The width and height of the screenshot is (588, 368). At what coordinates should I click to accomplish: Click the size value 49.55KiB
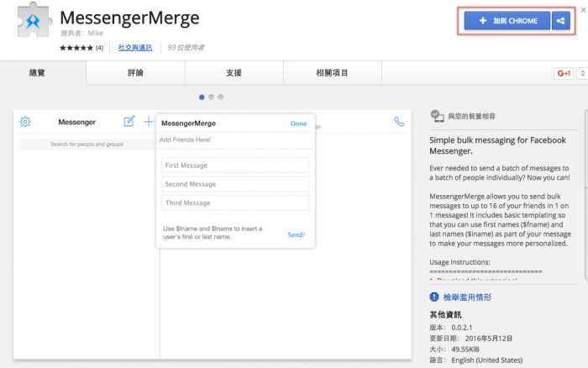click(x=465, y=350)
